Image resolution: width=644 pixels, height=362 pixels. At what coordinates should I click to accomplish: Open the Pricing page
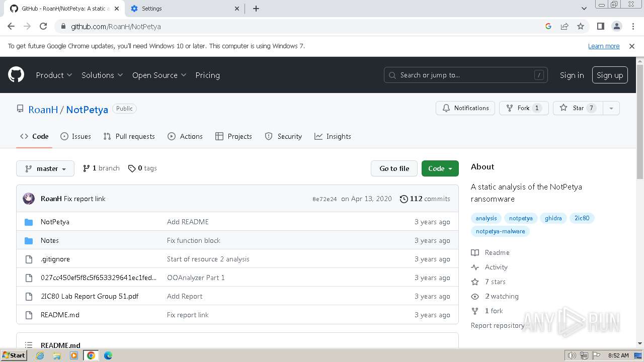[x=207, y=75]
